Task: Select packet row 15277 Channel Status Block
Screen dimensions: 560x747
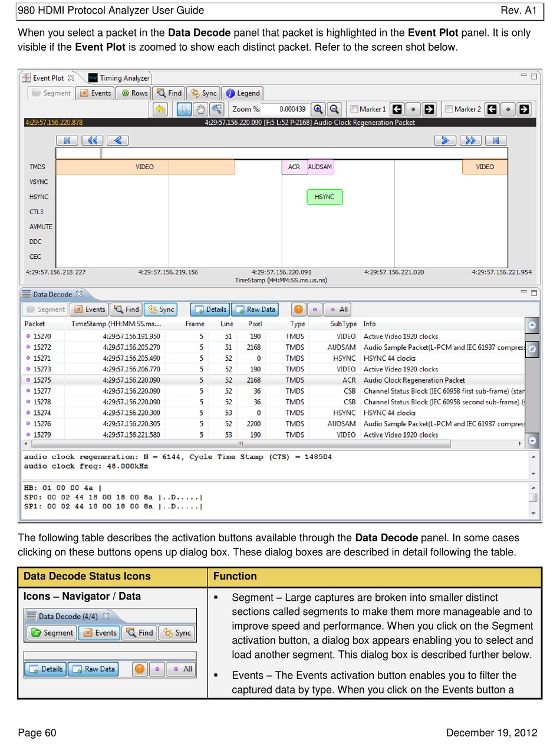Action: [x=273, y=391]
